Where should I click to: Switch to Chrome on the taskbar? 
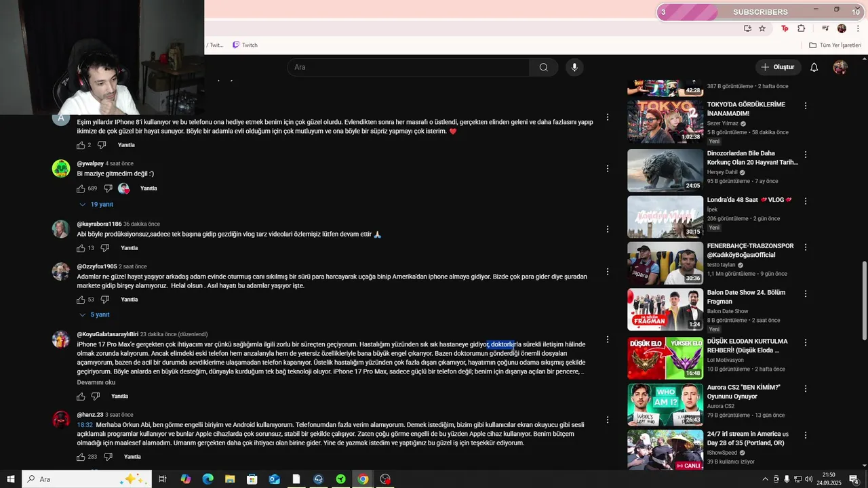pyautogui.click(x=363, y=479)
